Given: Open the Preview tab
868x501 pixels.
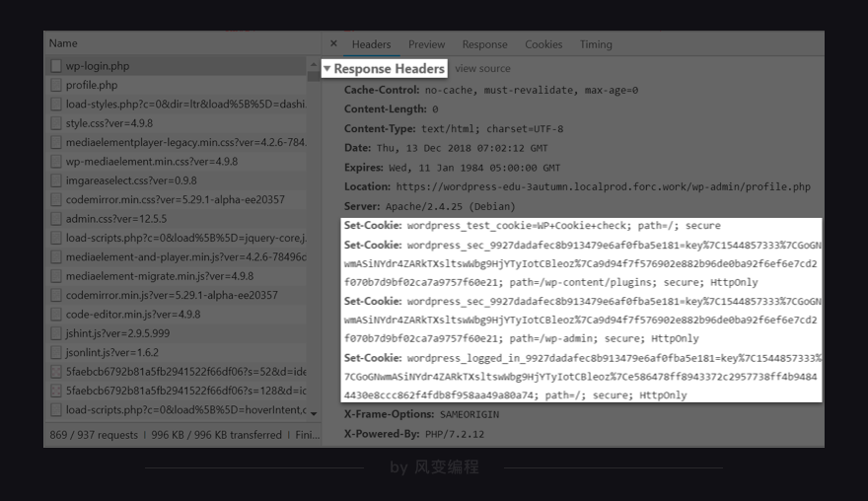Looking at the screenshot, I should pos(426,44).
